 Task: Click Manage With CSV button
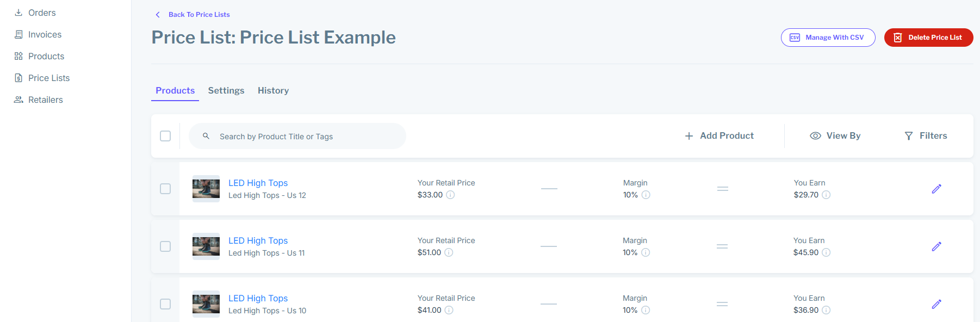click(x=828, y=38)
